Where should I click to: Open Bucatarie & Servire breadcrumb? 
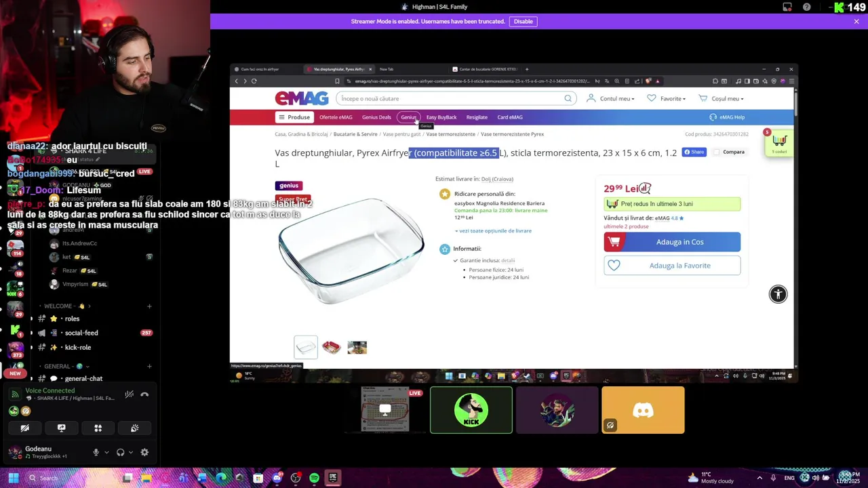coord(355,134)
